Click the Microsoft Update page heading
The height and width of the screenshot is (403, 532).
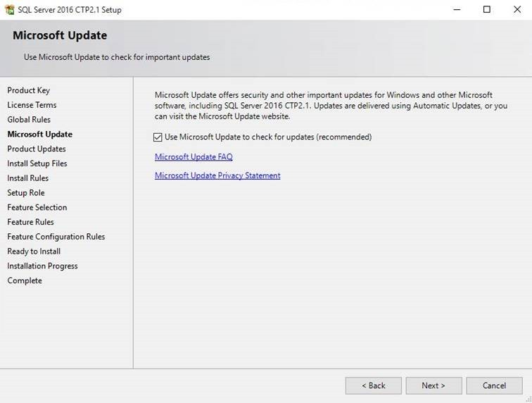60,35
